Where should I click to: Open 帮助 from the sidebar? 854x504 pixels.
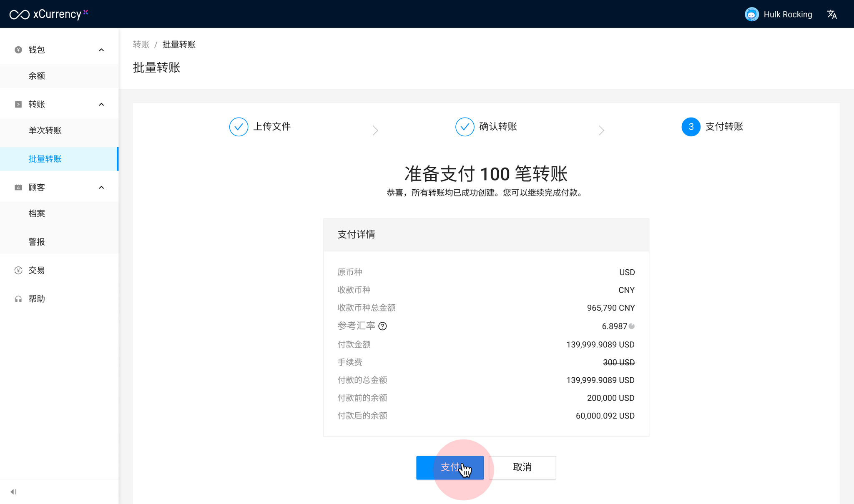tap(37, 299)
